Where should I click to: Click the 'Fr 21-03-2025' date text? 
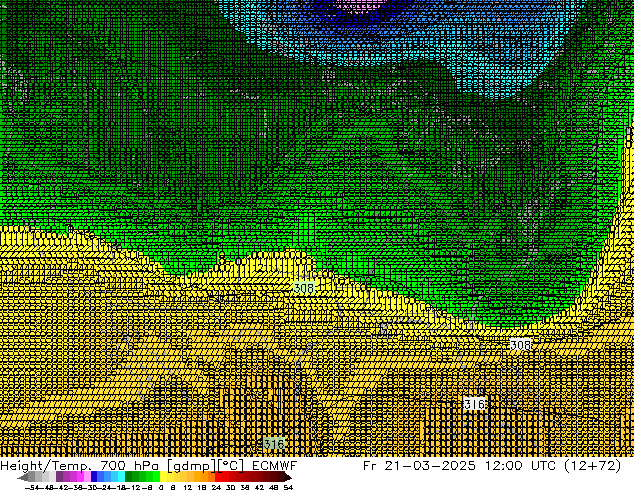(x=419, y=466)
